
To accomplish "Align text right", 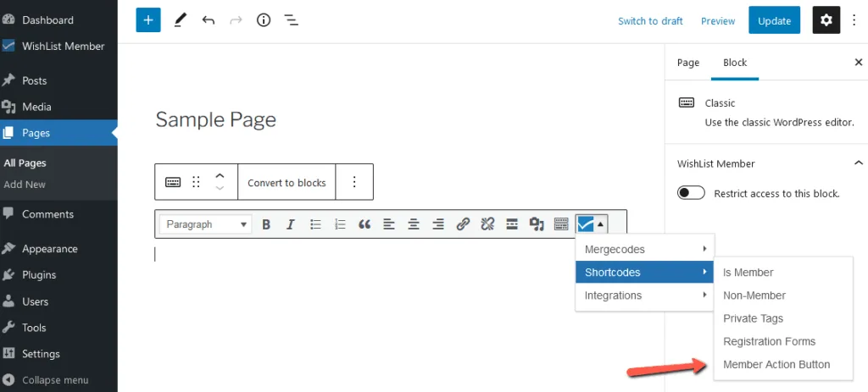I will [438, 224].
